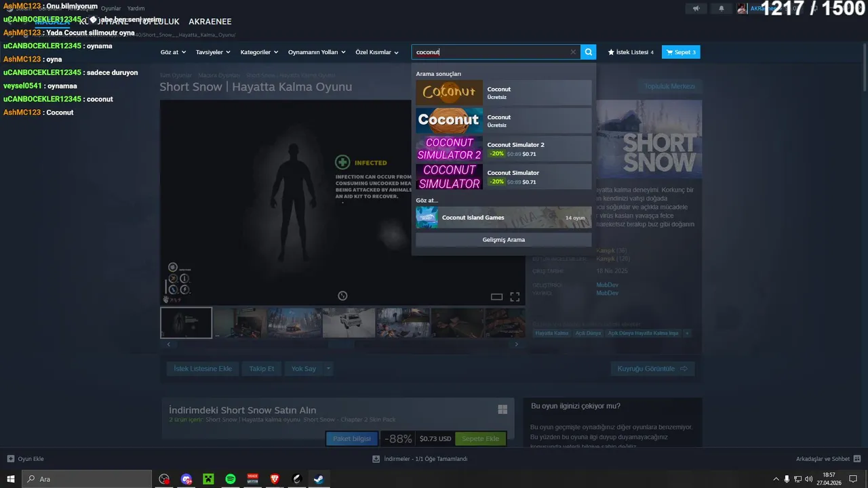Open the Sepet cart button
Screen dimensions: 868x488
[x=681, y=52]
